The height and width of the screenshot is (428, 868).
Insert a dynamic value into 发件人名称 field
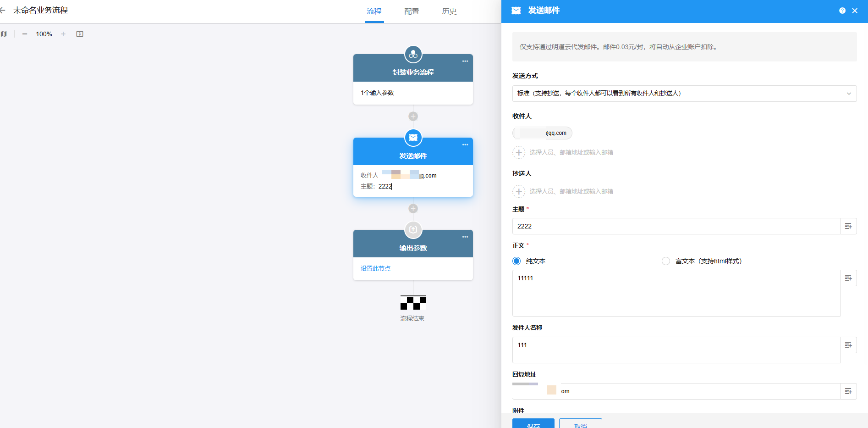coord(848,345)
